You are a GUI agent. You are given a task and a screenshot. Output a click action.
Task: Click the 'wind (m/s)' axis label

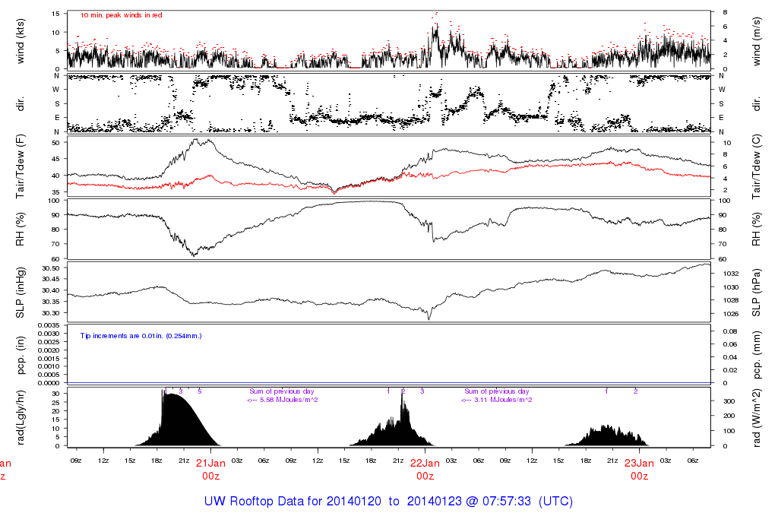coord(756,41)
